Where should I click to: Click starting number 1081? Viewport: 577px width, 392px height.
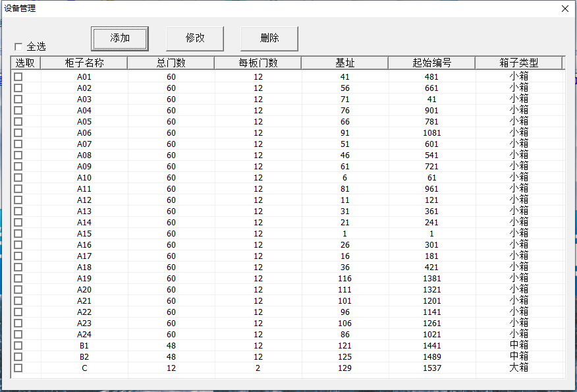pos(431,133)
